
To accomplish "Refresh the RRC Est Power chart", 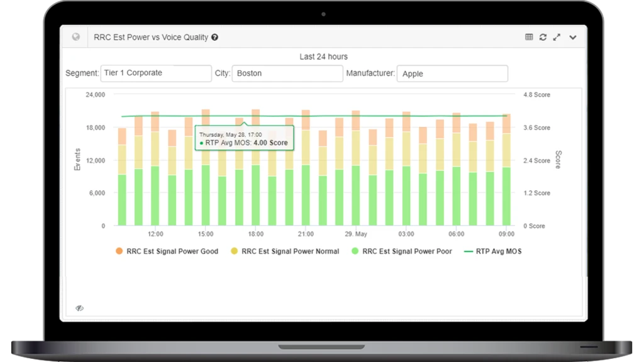I will [x=543, y=37].
